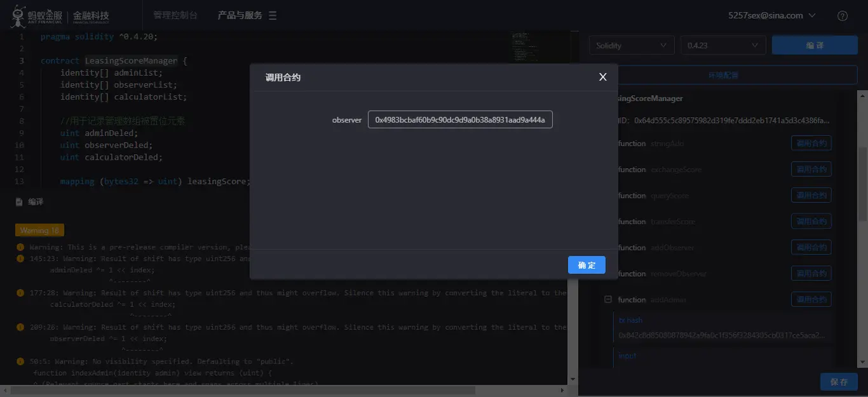Image resolution: width=868 pixels, height=397 pixels.
Task: Click the 环境配置 button
Action: [x=724, y=75]
